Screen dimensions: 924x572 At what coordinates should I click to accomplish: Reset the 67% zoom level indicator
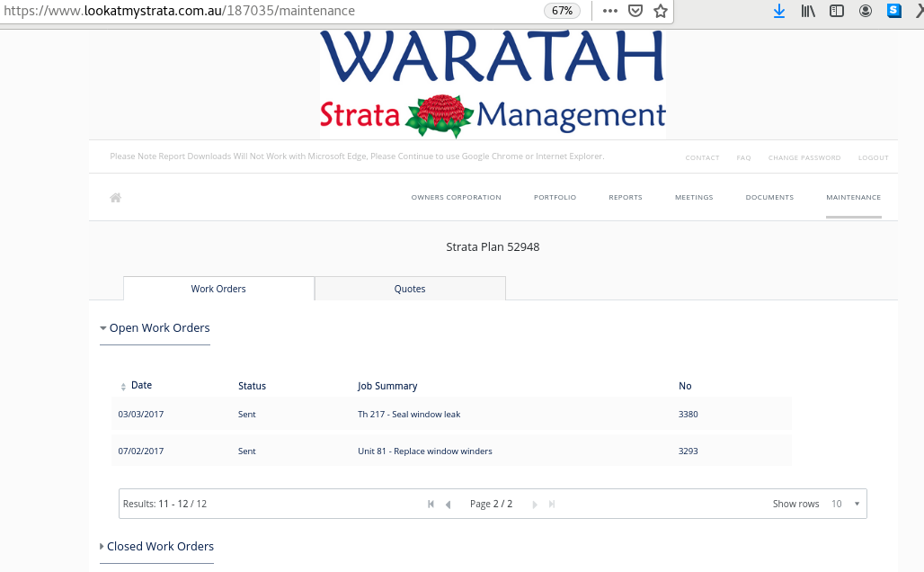(x=562, y=11)
